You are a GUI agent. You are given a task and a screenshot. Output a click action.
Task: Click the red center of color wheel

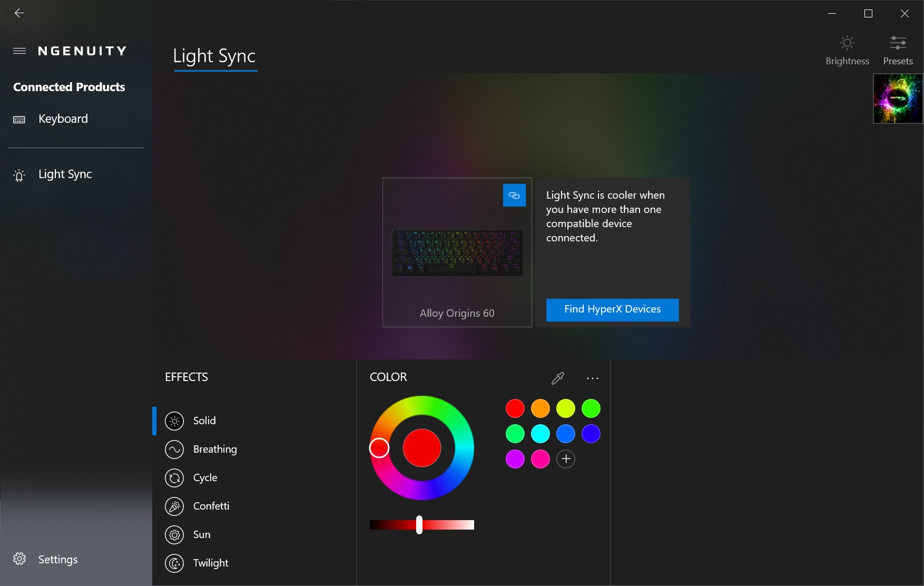[x=422, y=448]
